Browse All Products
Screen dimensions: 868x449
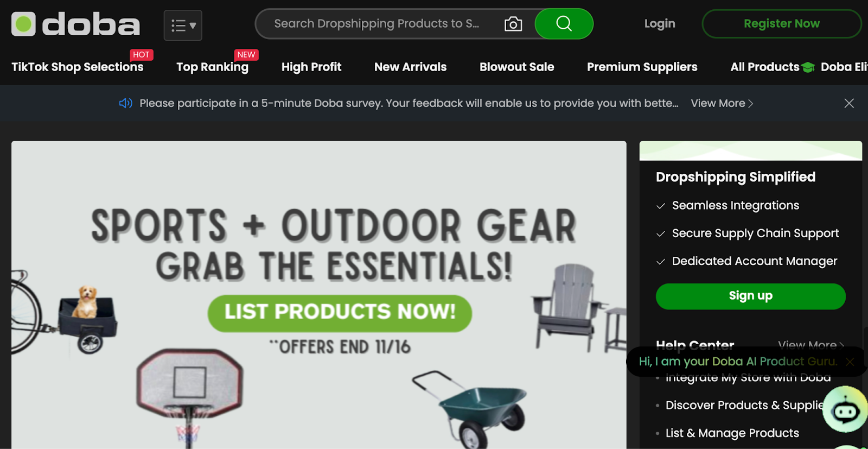(764, 67)
